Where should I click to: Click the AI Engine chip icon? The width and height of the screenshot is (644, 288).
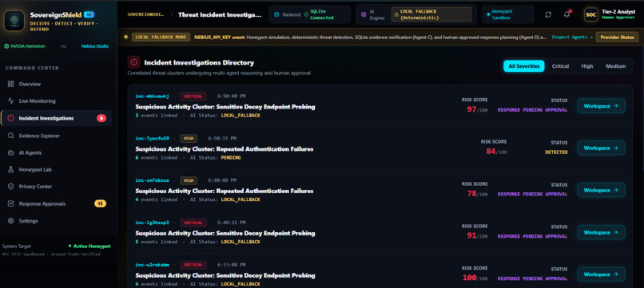click(x=363, y=14)
